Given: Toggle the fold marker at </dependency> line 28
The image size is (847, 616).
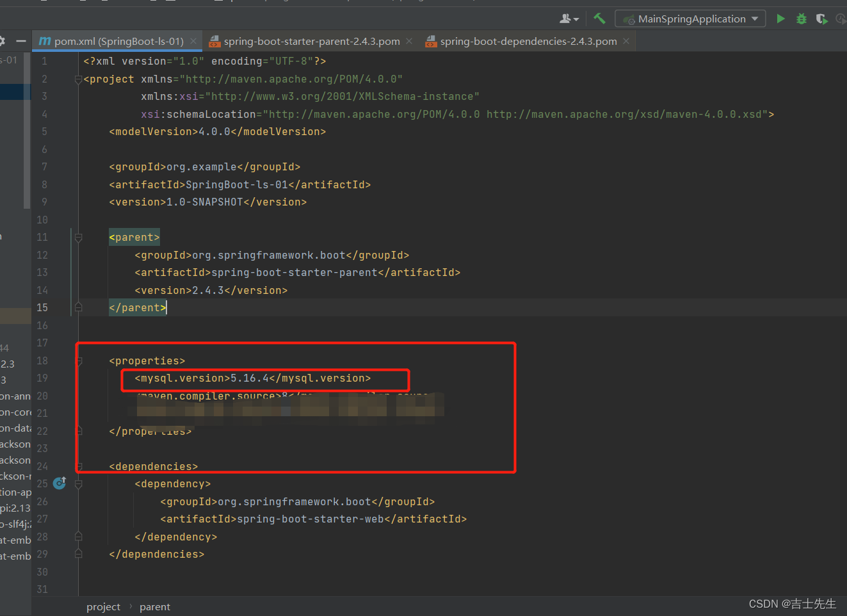Looking at the screenshot, I should (x=78, y=537).
